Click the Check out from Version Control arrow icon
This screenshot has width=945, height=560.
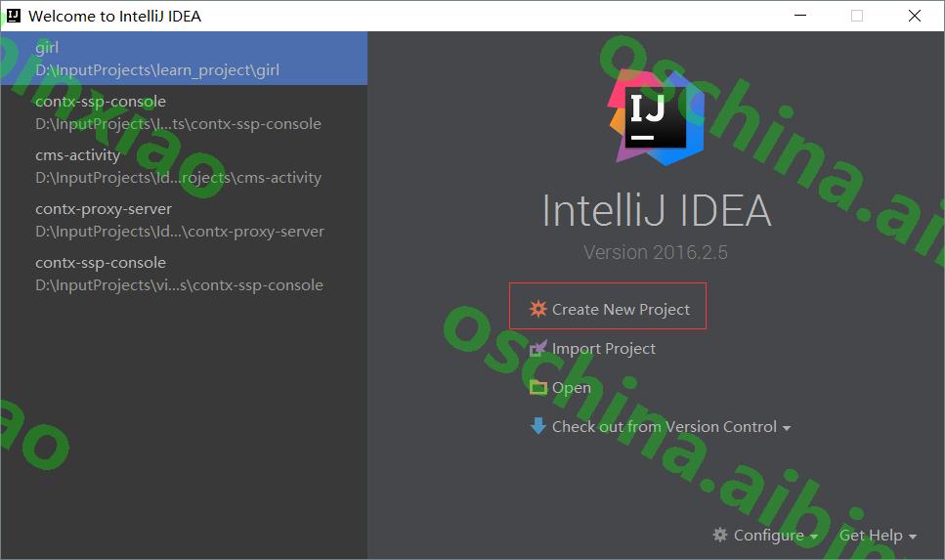pyautogui.click(x=537, y=426)
